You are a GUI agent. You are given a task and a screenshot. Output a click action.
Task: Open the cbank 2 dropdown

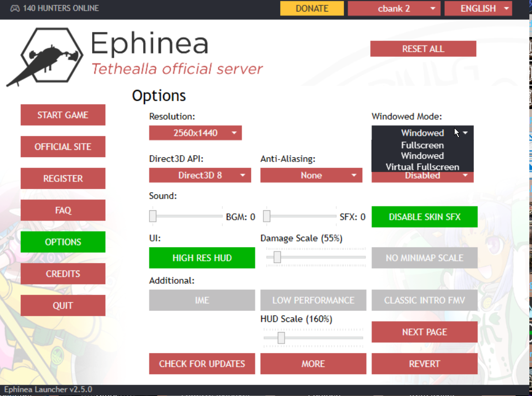(x=394, y=8)
